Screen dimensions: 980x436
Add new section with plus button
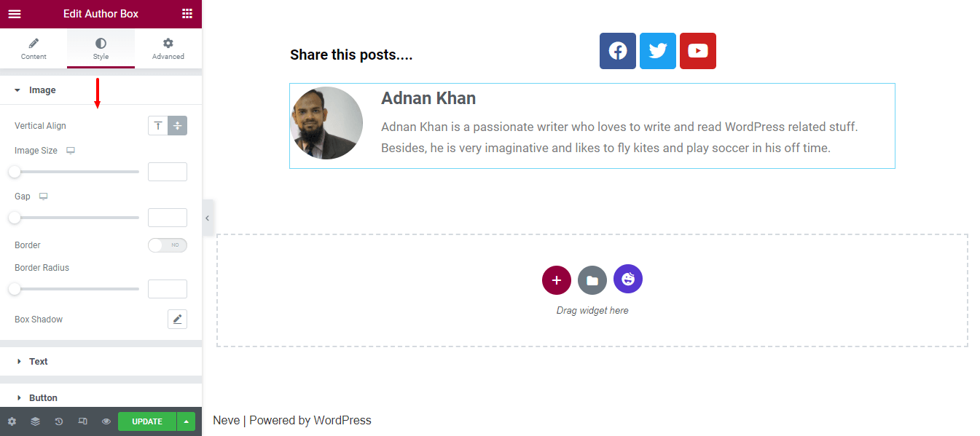(x=557, y=280)
